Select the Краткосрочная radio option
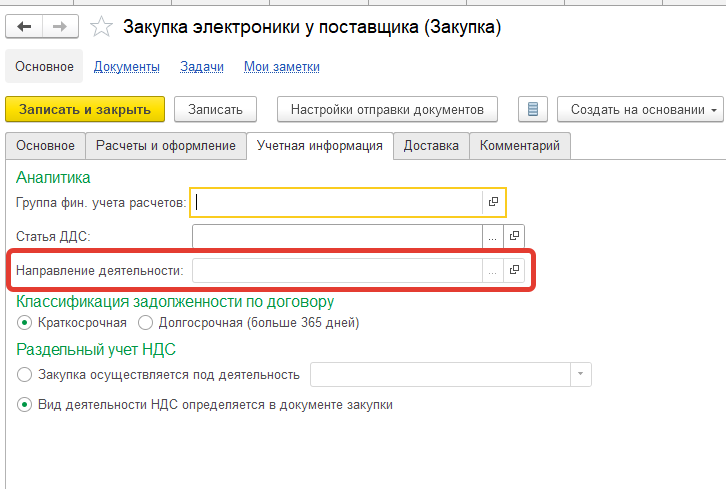 25,323
